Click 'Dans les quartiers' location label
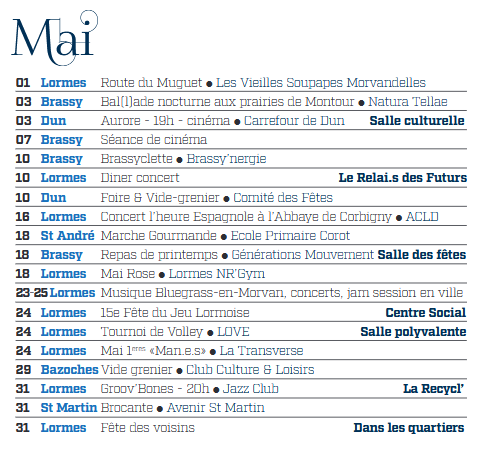490x450 pixels. coord(409,428)
